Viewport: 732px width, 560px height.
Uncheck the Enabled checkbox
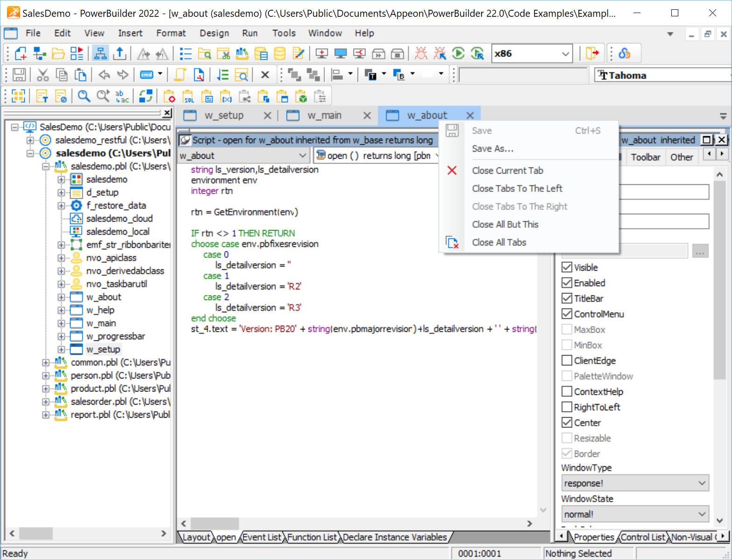(567, 283)
